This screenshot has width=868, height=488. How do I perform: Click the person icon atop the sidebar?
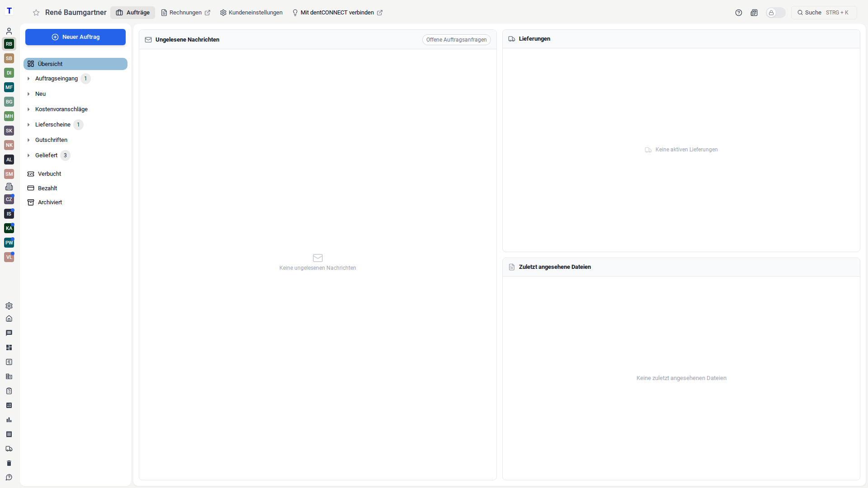click(9, 31)
